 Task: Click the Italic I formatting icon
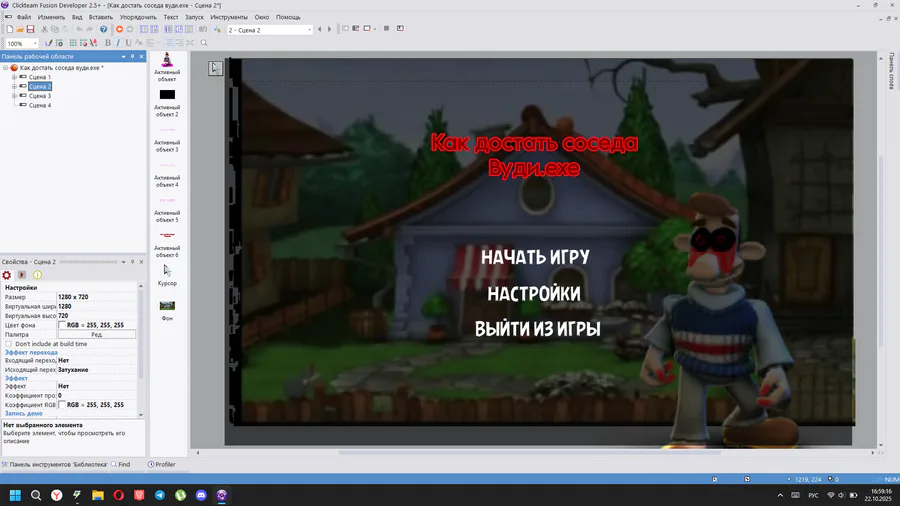tap(118, 43)
